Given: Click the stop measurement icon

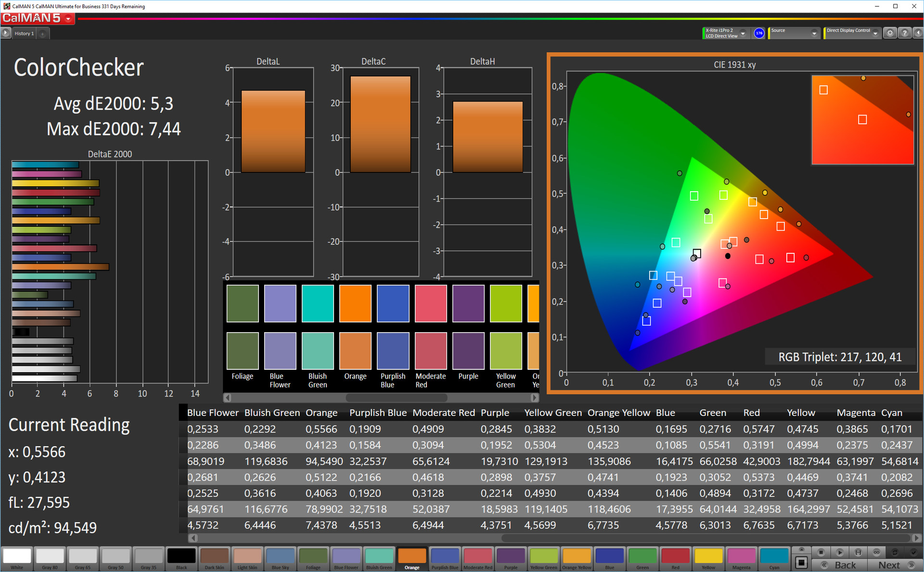Looking at the screenshot, I should tap(821, 552).
